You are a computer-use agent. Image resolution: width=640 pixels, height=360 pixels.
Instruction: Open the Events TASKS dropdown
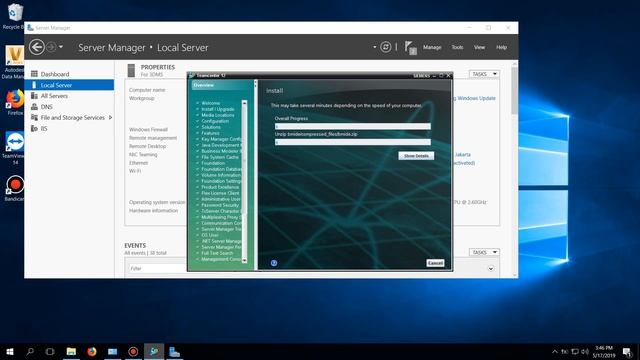pos(484,252)
